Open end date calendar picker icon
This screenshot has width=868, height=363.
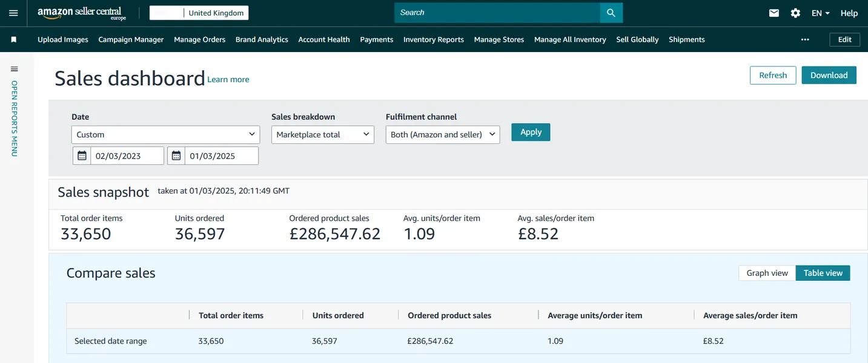[x=176, y=155]
